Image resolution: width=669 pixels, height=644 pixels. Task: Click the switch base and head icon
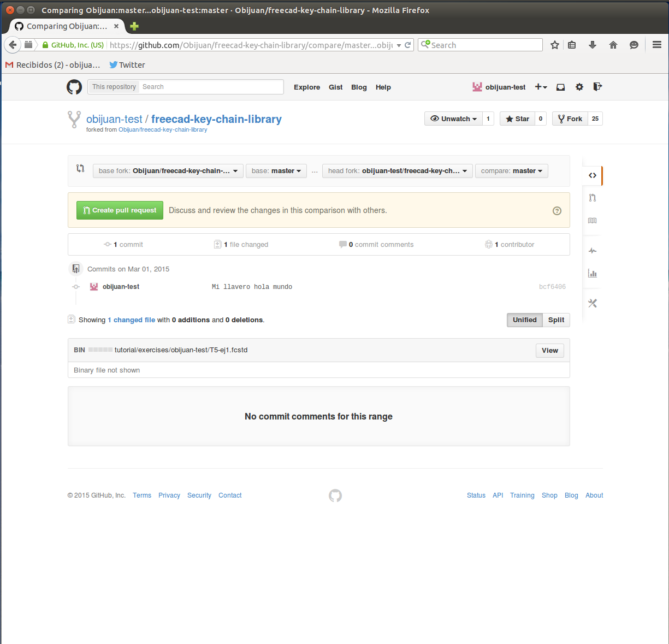(x=80, y=169)
